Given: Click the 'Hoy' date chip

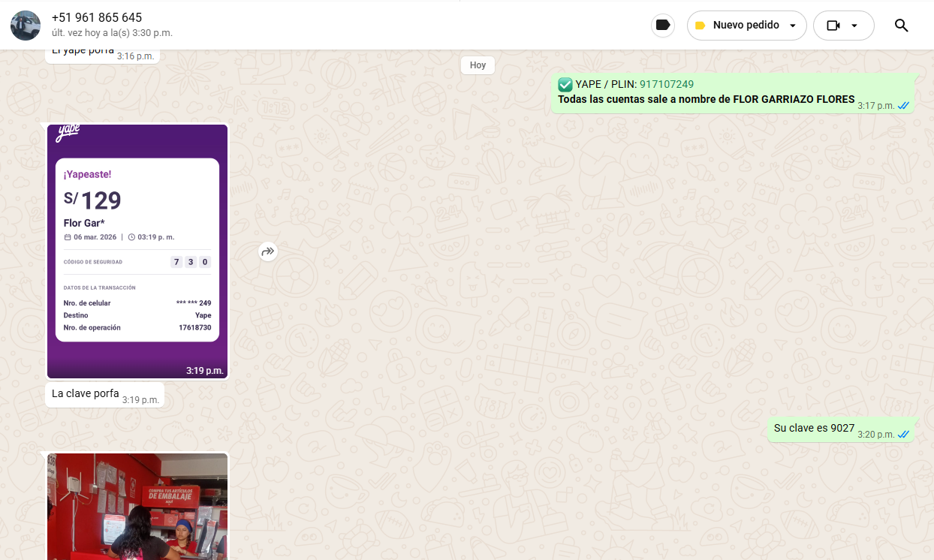Looking at the screenshot, I should click(478, 65).
